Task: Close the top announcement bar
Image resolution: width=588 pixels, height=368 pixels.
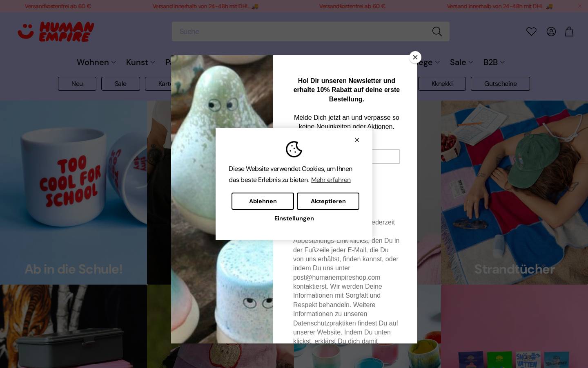Action: pyautogui.click(x=580, y=6)
